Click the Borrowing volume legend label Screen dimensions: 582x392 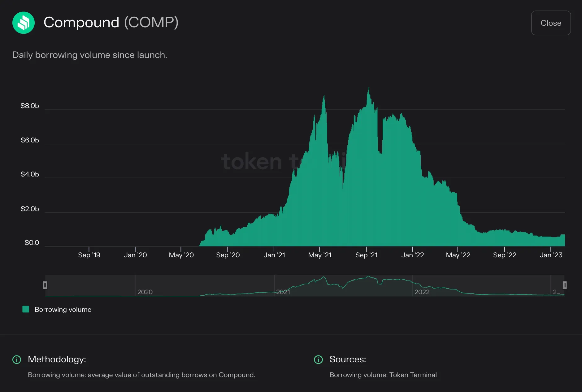pyautogui.click(x=63, y=309)
